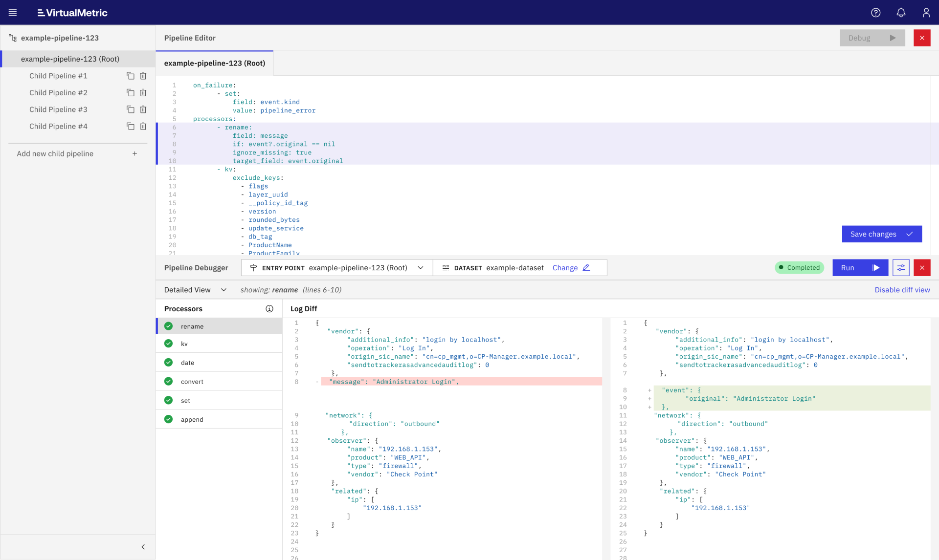Viewport: 939px width, 560px height.
Task: Delete Child Pipeline #4
Action: (x=143, y=126)
